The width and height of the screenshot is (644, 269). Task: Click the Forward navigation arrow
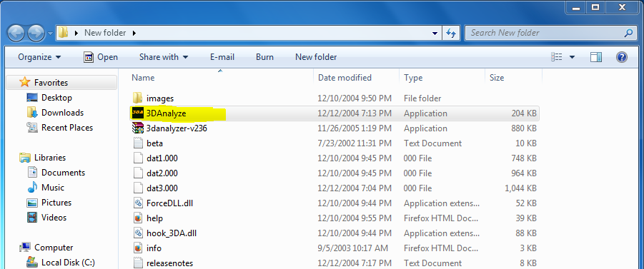[36, 33]
